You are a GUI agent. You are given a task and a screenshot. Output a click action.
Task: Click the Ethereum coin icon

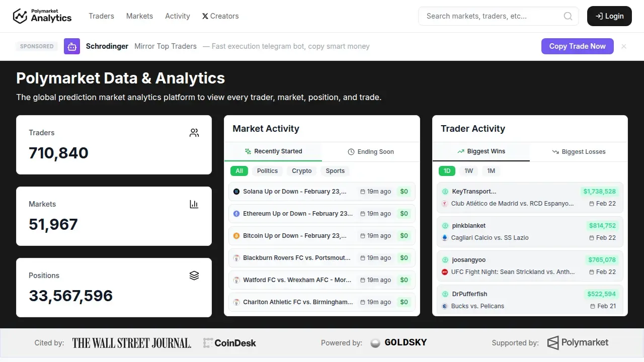pos(236,214)
